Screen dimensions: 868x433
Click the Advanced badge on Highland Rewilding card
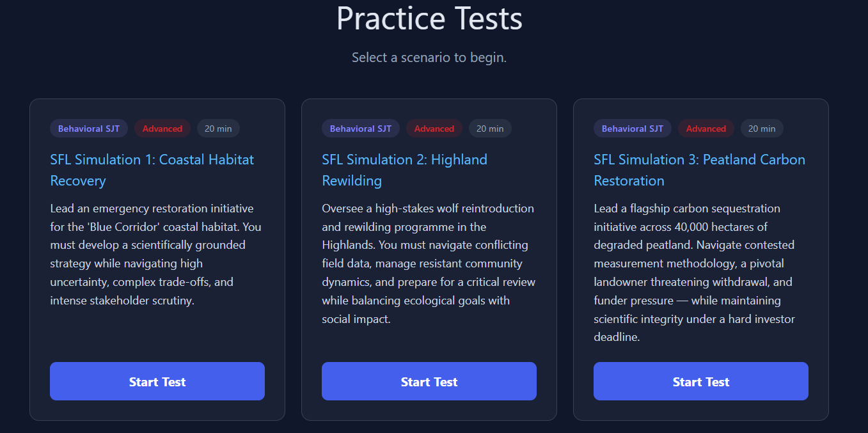pos(434,128)
